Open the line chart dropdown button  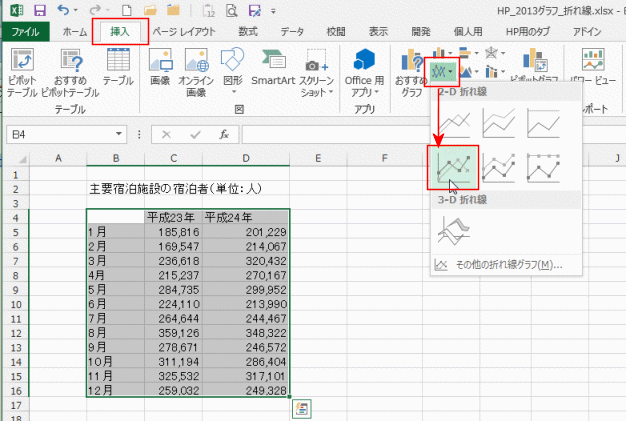(x=441, y=72)
